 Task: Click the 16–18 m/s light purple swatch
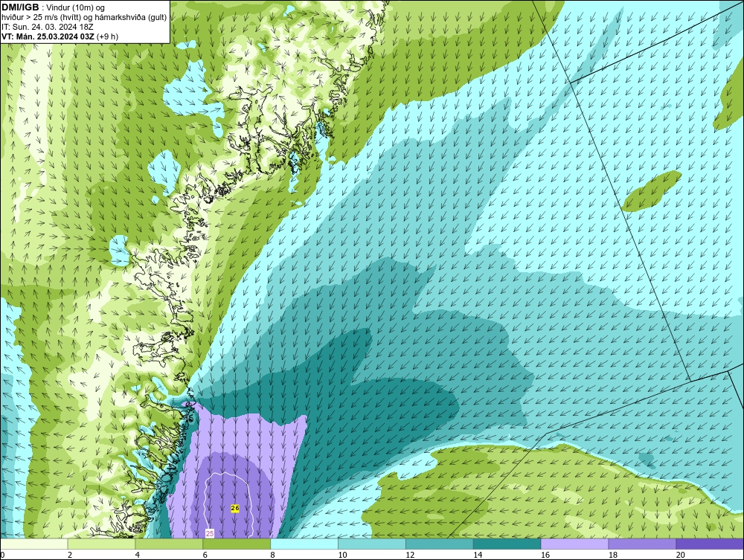tap(574, 544)
